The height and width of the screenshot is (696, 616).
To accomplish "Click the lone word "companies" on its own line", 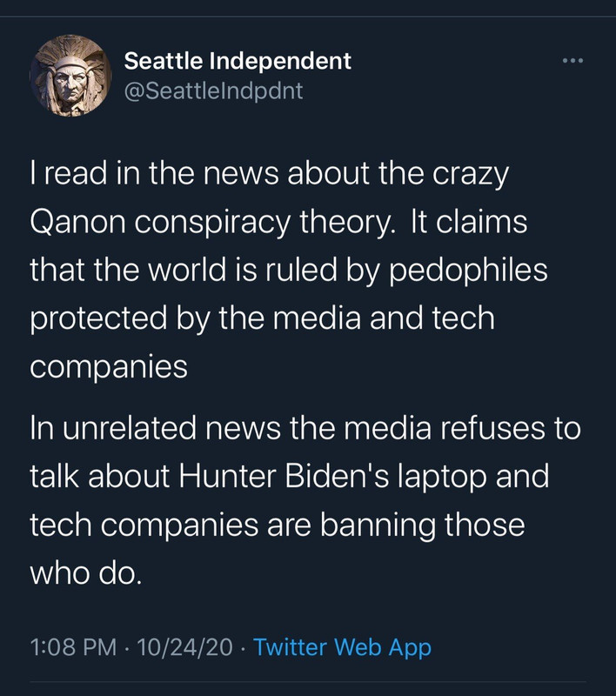I will click(x=109, y=365).
